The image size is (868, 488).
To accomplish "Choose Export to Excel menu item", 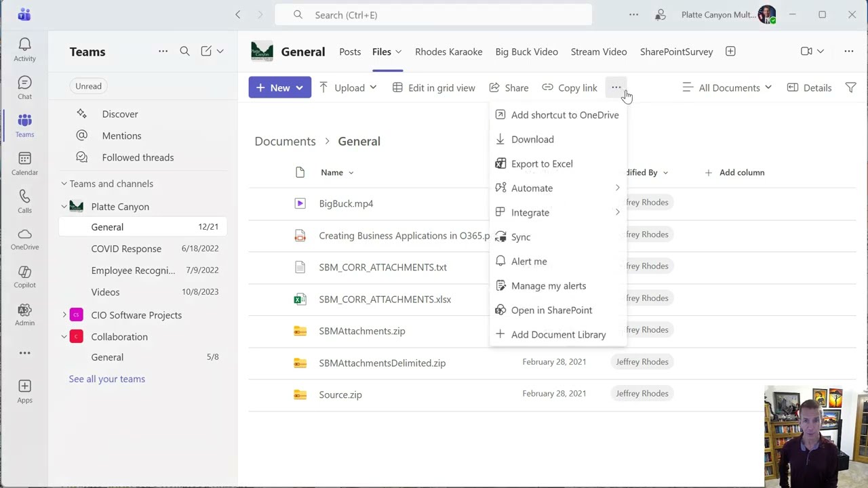I will (x=558, y=163).
